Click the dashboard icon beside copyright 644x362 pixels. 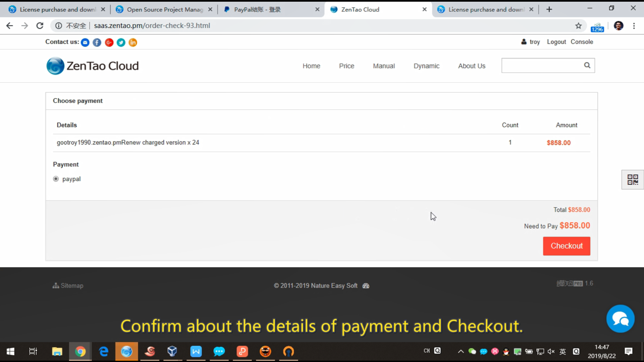366,286
